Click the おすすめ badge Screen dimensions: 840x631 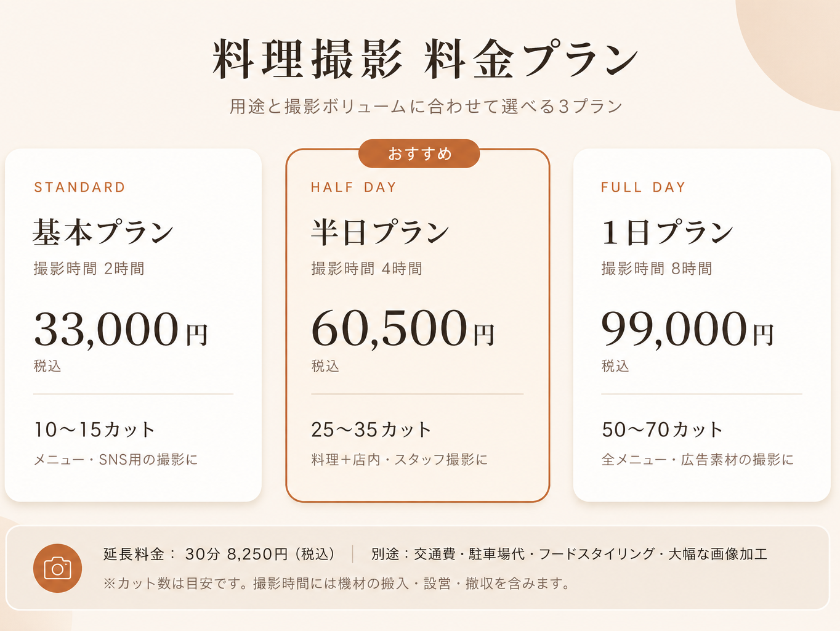coord(419,153)
